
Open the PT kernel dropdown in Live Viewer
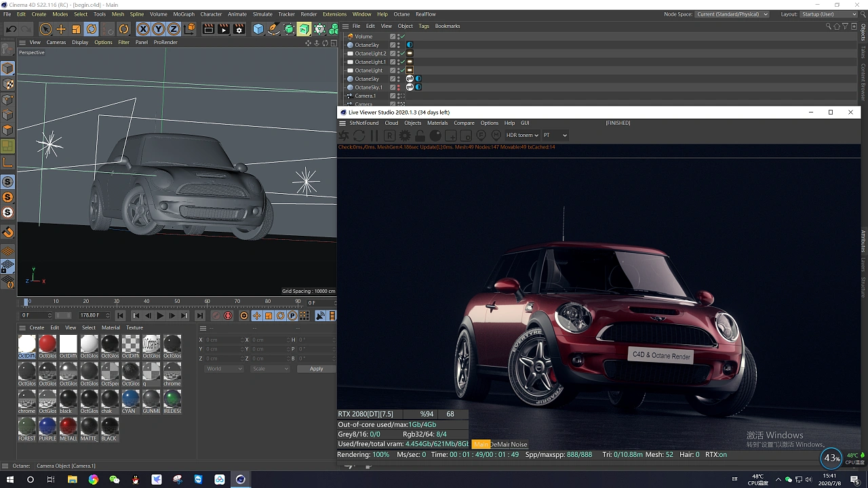coord(554,135)
